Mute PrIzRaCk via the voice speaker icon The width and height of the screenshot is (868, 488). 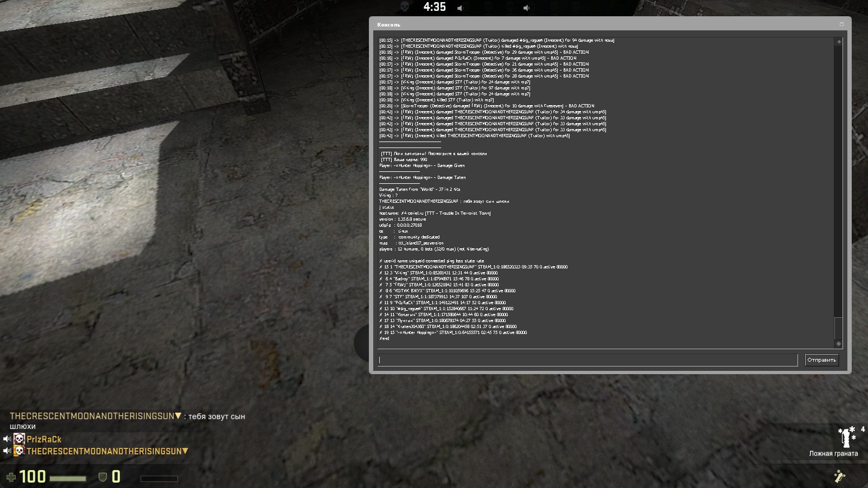click(7, 439)
